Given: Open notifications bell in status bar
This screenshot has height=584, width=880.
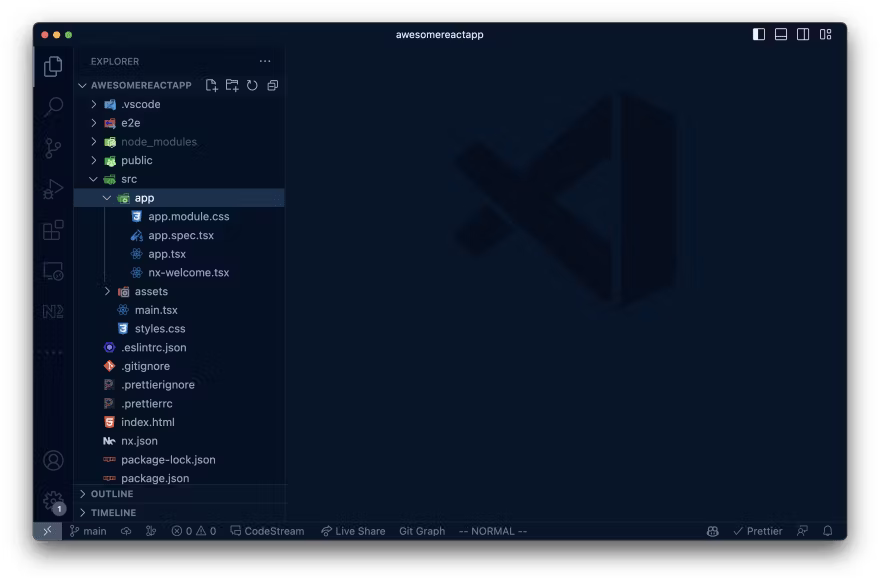Looking at the screenshot, I should point(828,531).
